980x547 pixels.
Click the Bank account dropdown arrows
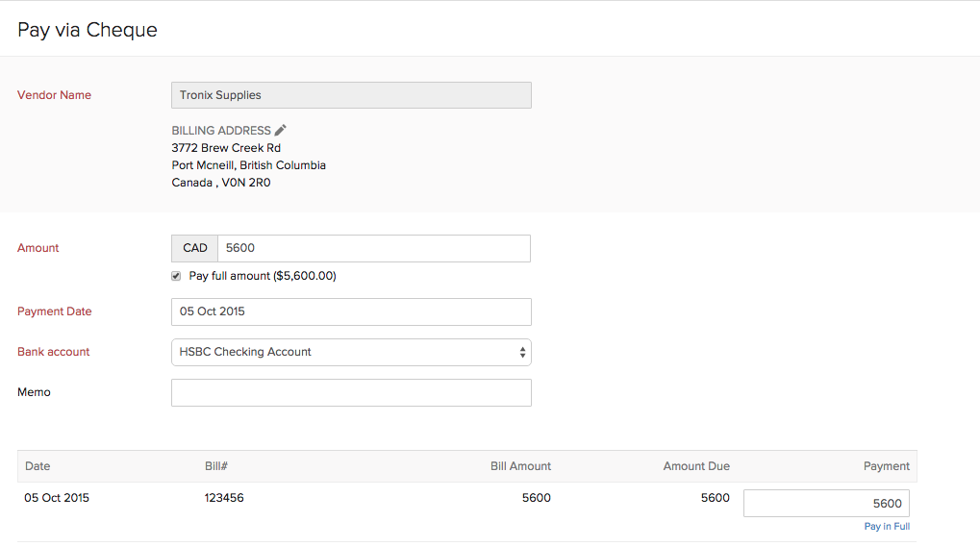(522, 352)
